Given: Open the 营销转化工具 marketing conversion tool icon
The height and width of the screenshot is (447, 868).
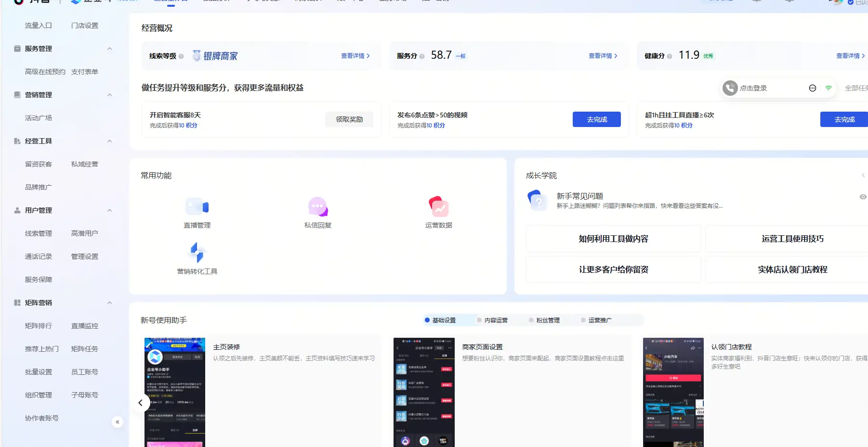Looking at the screenshot, I should pos(197,253).
